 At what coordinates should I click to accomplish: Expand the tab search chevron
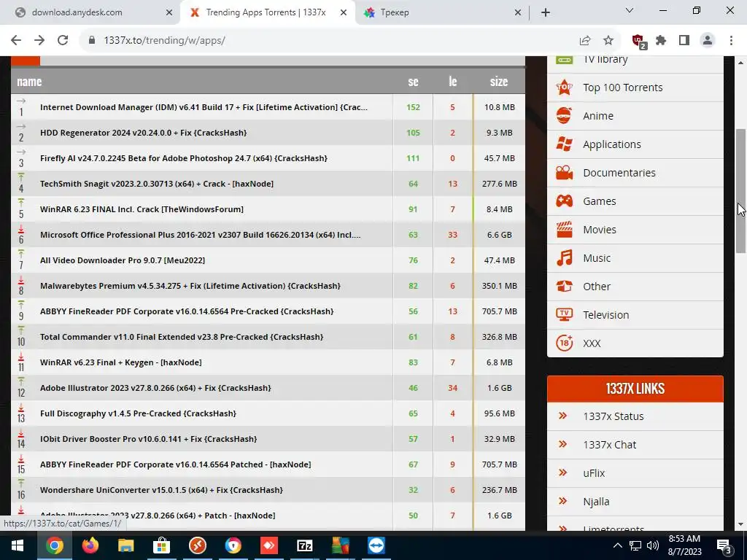pos(630,10)
